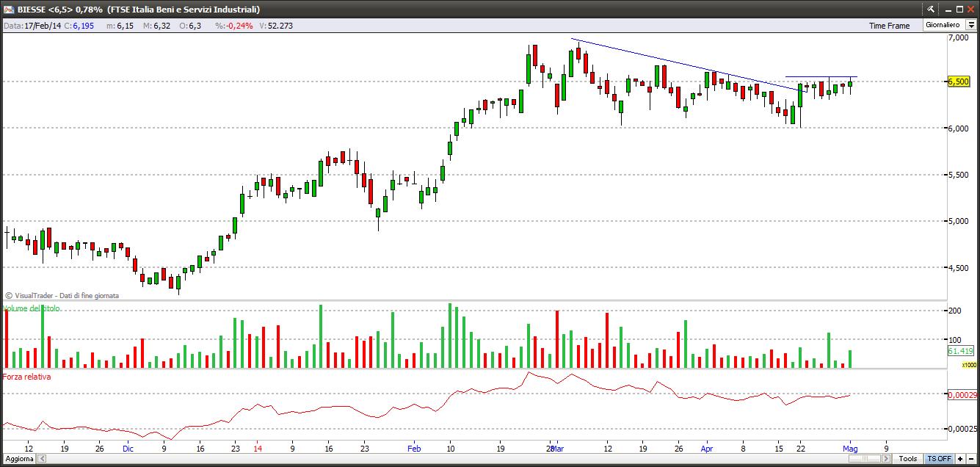
Task: Click the red 14 year marker on axis
Action: pyautogui.click(x=257, y=448)
